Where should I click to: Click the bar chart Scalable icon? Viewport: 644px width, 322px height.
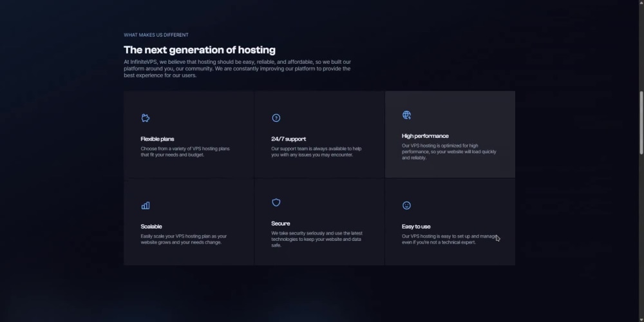tap(146, 205)
